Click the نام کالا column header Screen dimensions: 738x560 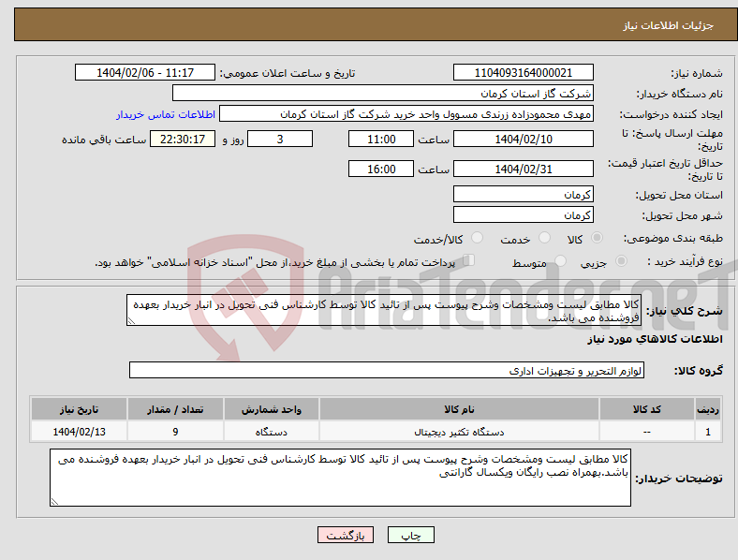(x=459, y=409)
